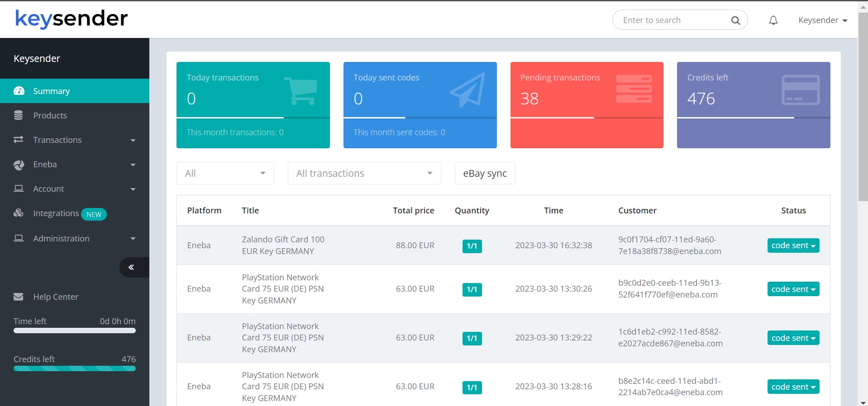The height and width of the screenshot is (406, 868).
Task: Open the All platform filter dropdown
Action: 225,173
